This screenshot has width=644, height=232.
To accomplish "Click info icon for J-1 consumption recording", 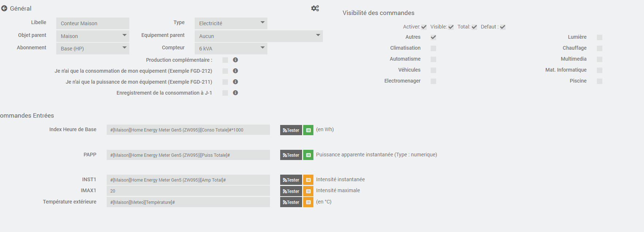I will coord(236,93).
